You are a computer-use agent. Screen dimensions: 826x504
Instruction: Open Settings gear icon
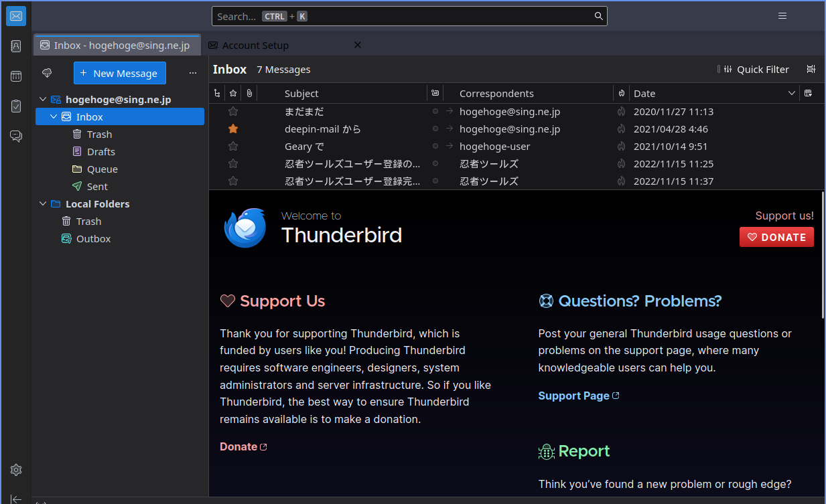pyautogui.click(x=16, y=470)
